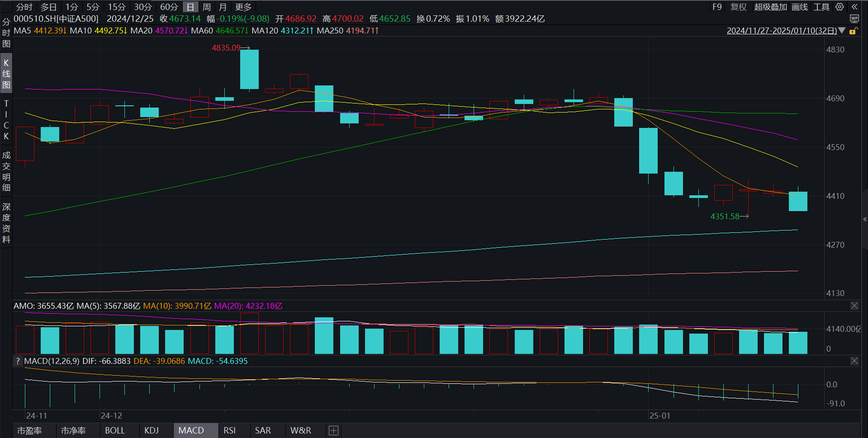Image resolution: width=868 pixels, height=438 pixels.
Task: Switch indicator to 市净率
Action: point(73,431)
